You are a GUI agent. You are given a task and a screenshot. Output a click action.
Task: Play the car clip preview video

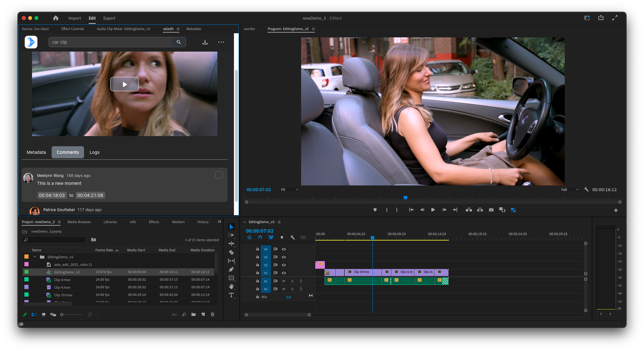[x=125, y=84]
